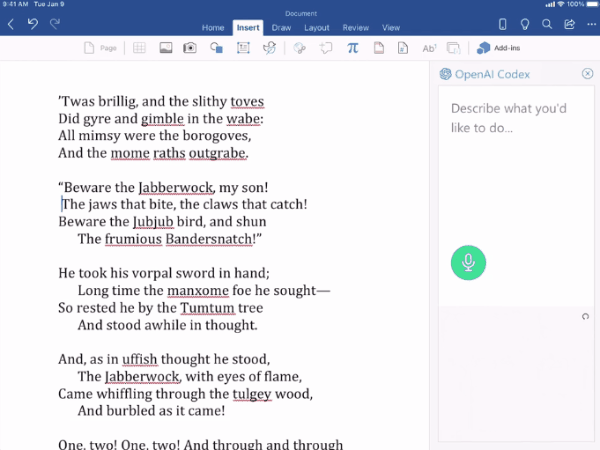Click the word 'Jubjub'
Screen dimensions: 600x450
coord(153,222)
